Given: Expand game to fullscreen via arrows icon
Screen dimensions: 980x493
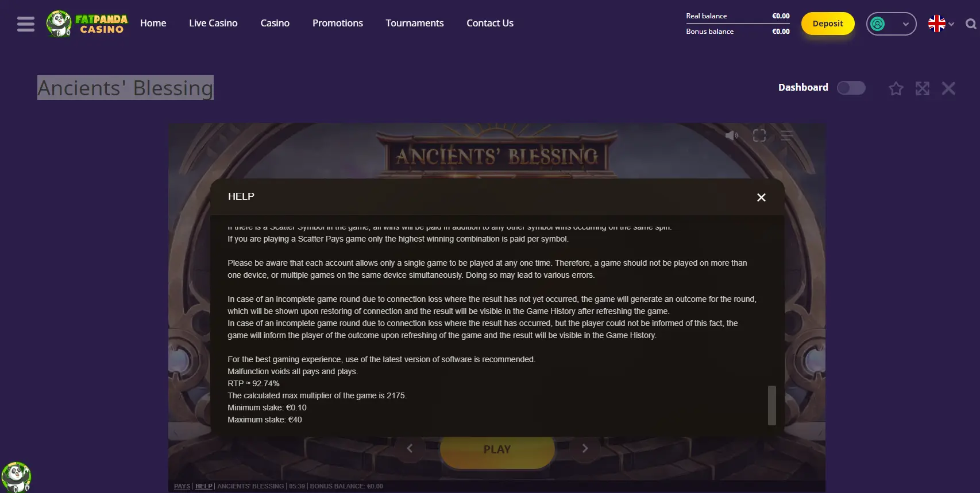Looking at the screenshot, I should pyautogui.click(x=922, y=88).
